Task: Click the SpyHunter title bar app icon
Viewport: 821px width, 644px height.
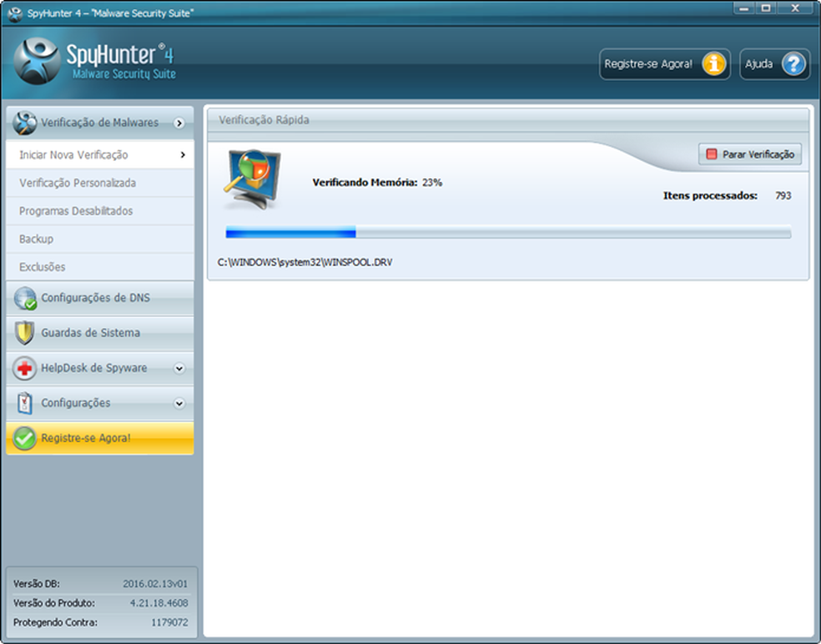Action: click(x=15, y=13)
